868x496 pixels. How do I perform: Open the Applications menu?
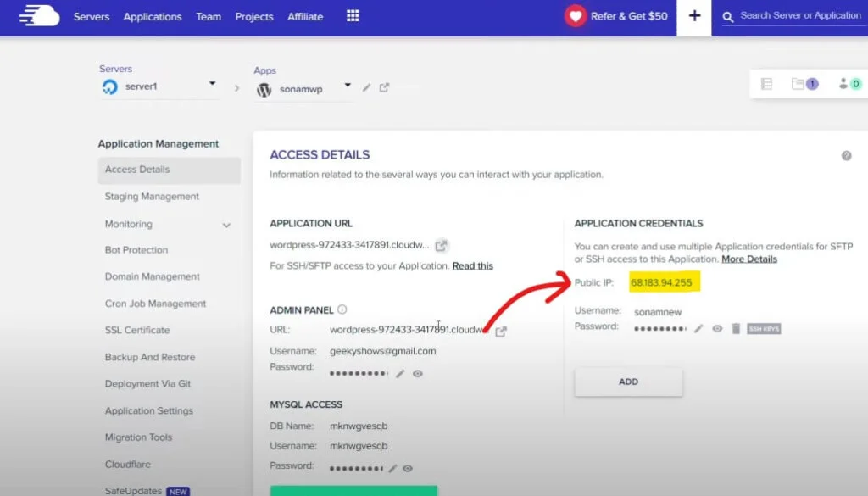click(x=153, y=17)
